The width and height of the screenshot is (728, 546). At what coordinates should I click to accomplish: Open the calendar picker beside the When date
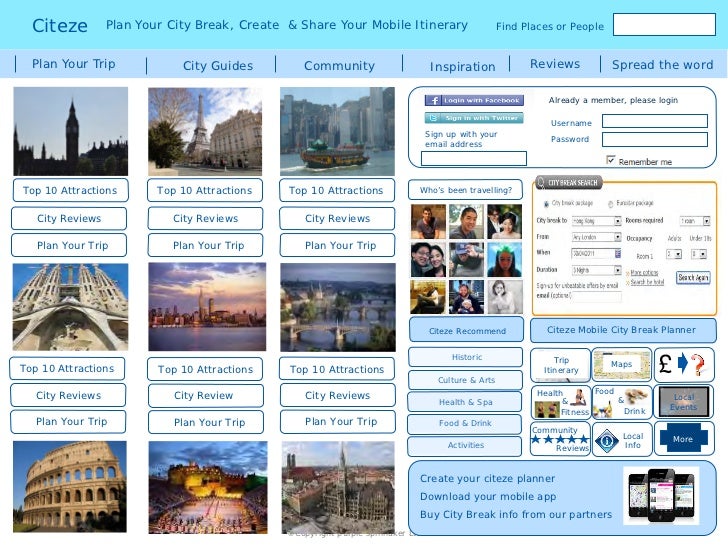[618, 254]
